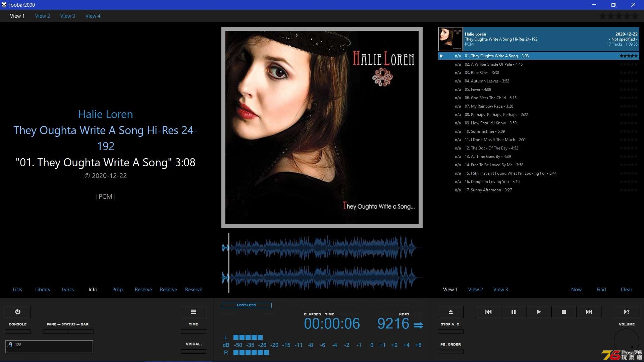Stop playback
Screen dimensions: 644x362
point(564,312)
